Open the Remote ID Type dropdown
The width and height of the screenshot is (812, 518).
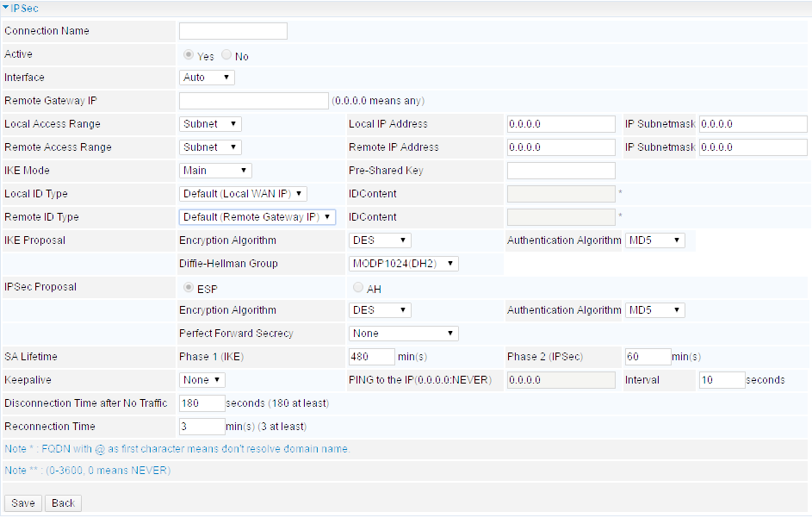click(x=257, y=217)
